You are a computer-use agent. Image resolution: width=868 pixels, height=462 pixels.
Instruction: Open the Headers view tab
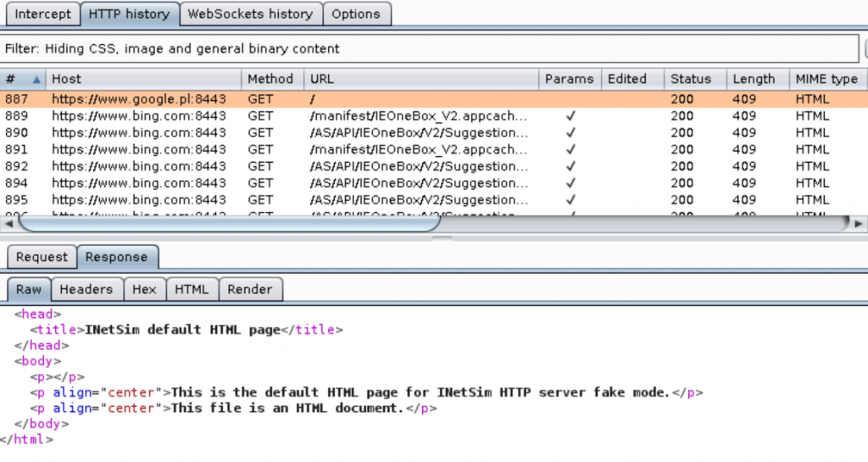tap(86, 289)
